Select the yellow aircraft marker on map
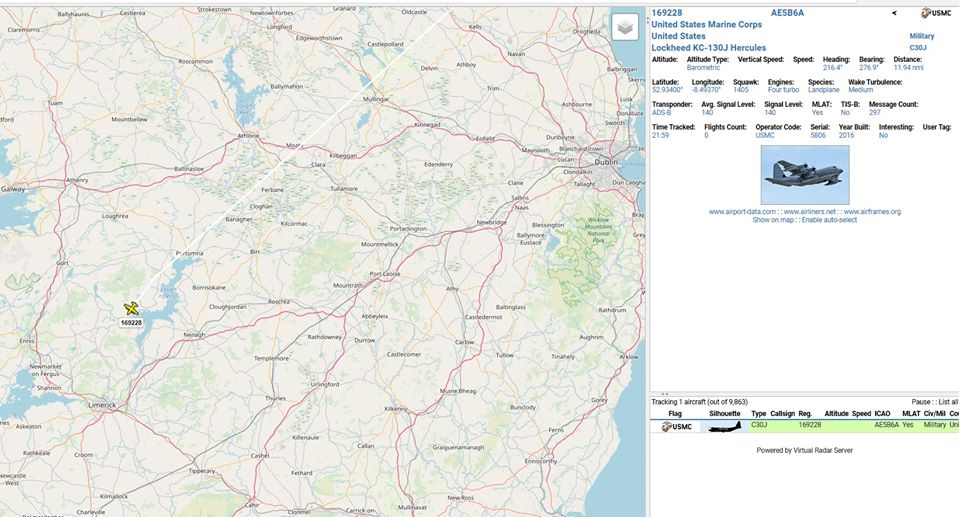 [x=131, y=309]
